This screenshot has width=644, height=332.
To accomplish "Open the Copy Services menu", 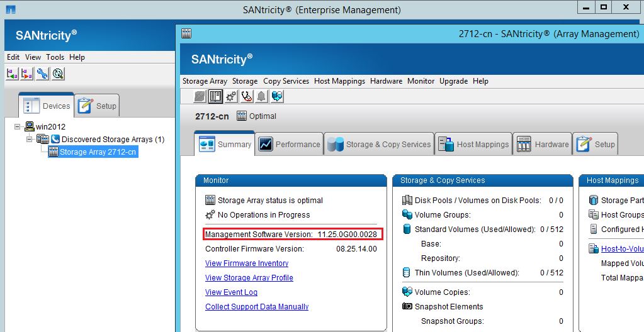I will pos(286,81).
